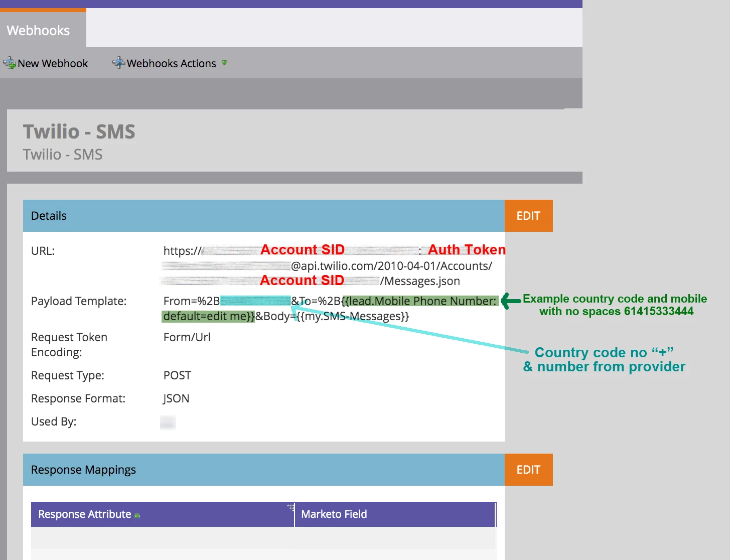Click the JSON value
Image resolution: width=730 pixels, height=560 pixels.
tap(176, 398)
